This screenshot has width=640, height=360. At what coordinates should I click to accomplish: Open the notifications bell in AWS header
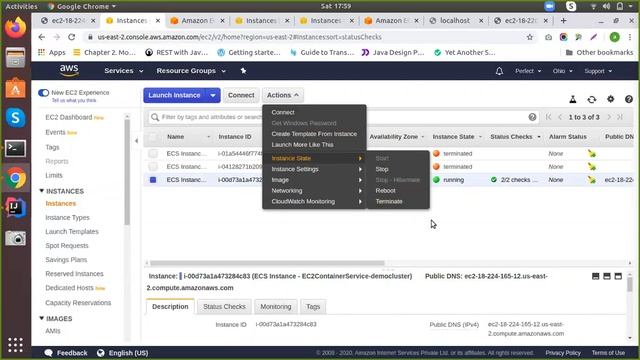[x=499, y=71]
